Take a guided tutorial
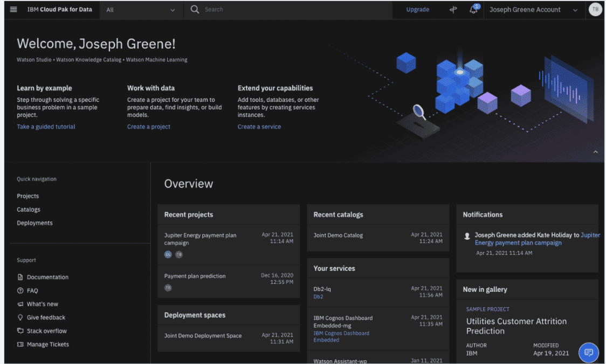This screenshot has width=606, height=364. [46, 127]
